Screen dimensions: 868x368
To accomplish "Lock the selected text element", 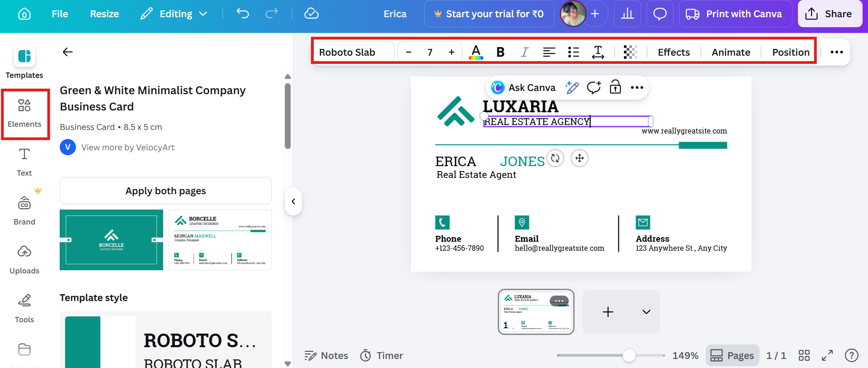I will click(615, 87).
